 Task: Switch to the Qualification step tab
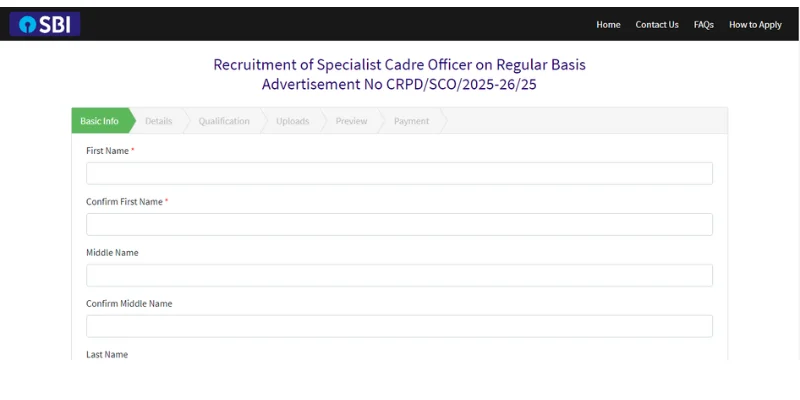[224, 121]
